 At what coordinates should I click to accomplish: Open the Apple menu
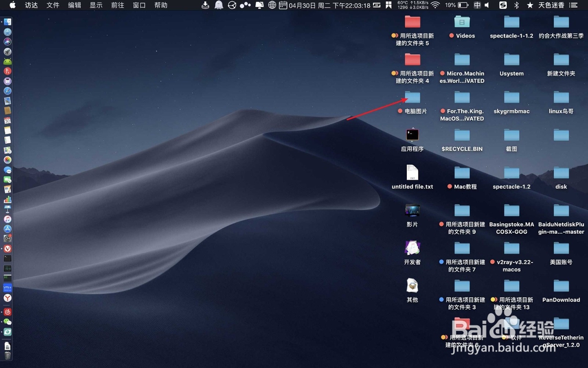(12, 5)
